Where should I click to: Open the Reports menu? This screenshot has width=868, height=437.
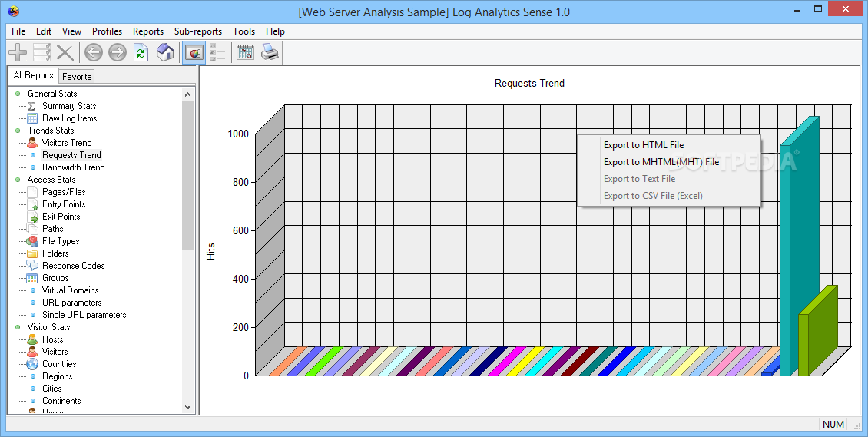tap(147, 31)
